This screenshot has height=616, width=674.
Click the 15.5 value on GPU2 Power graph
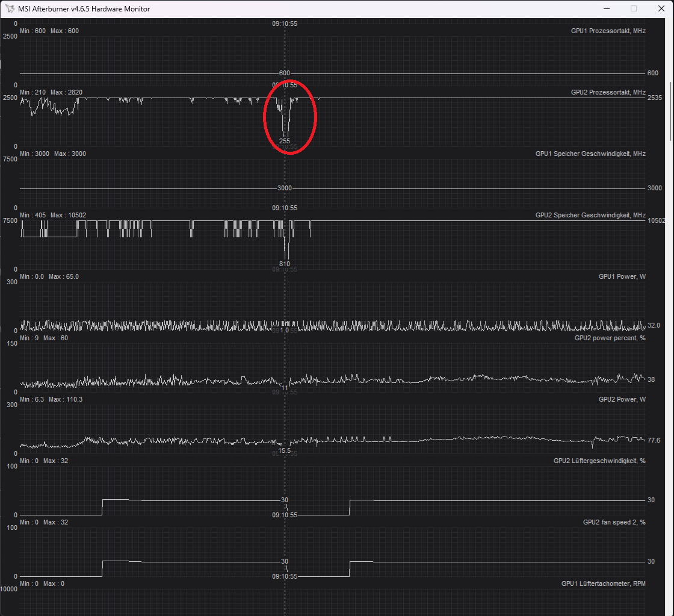pos(285,451)
